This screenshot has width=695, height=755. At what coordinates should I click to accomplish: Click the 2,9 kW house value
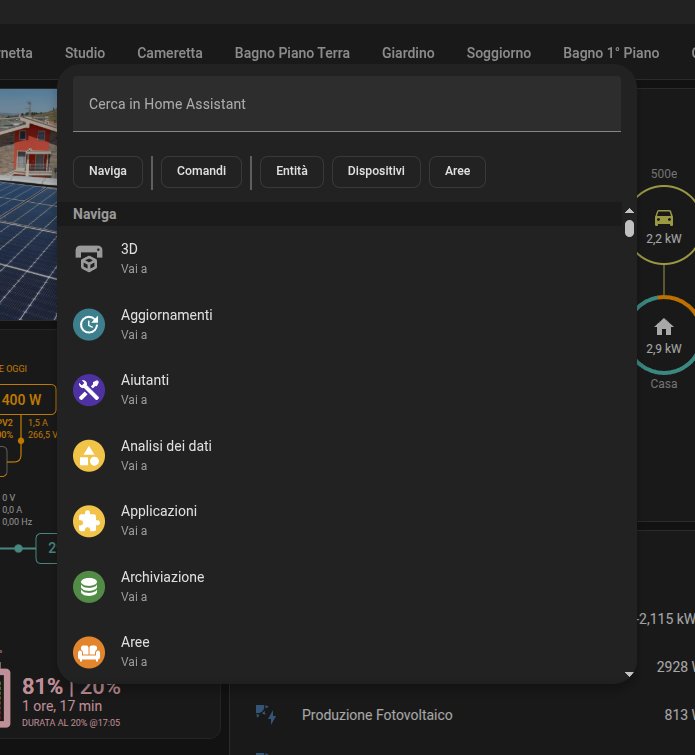pyautogui.click(x=664, y=349)
